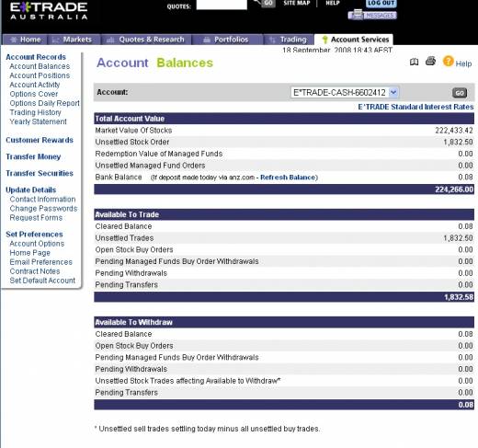Select the Trading tab
Viewport: 478px width, 448px height.
pos(289,40)
